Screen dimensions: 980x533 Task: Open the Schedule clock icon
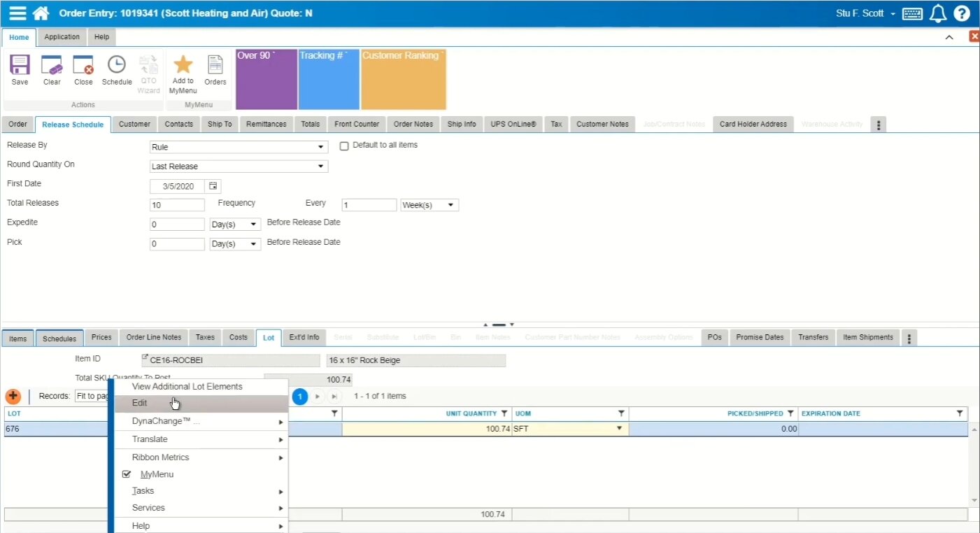pos(116,66)
